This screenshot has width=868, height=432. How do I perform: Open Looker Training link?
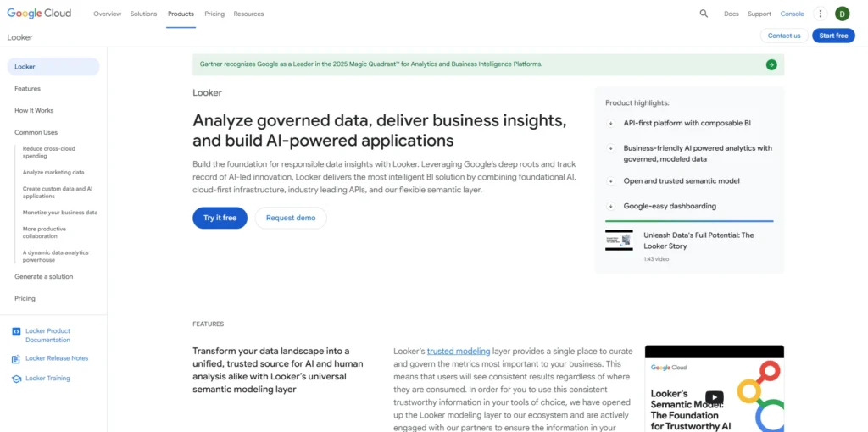(47, 379)
